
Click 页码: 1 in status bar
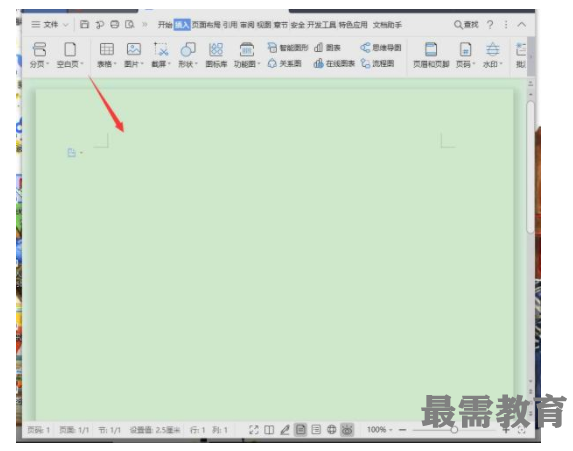pos(38,430)
